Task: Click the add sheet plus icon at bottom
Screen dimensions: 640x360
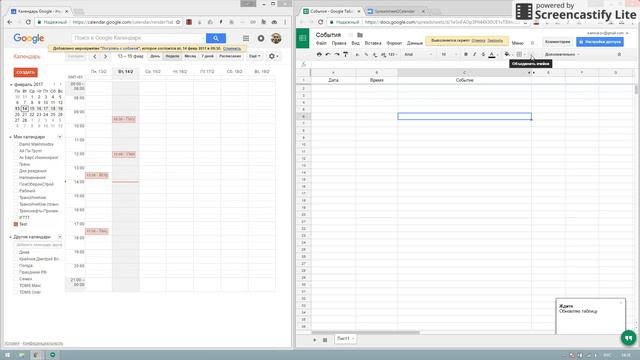Action: click(x=314, y=340)
